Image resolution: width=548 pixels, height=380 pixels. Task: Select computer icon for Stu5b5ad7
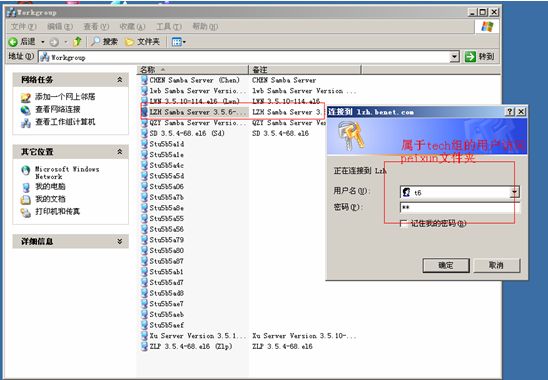pos(144,282)
